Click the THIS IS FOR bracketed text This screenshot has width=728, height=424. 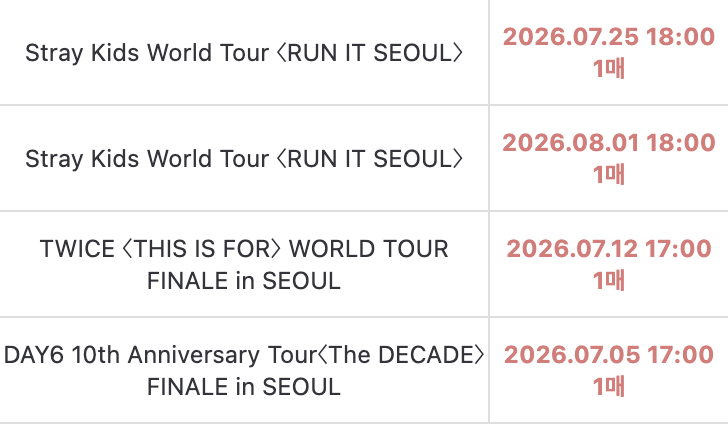202,248
